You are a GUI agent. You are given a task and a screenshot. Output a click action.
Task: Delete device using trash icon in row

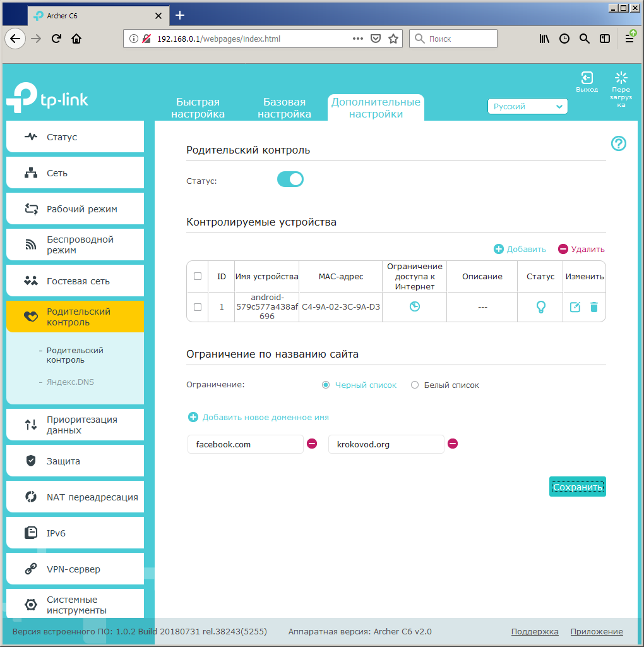pos(593,307)
